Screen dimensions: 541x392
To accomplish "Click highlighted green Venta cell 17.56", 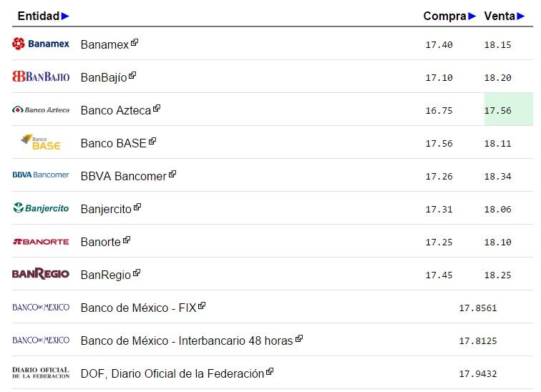I will pyautogui.click(x=507, y=110).
